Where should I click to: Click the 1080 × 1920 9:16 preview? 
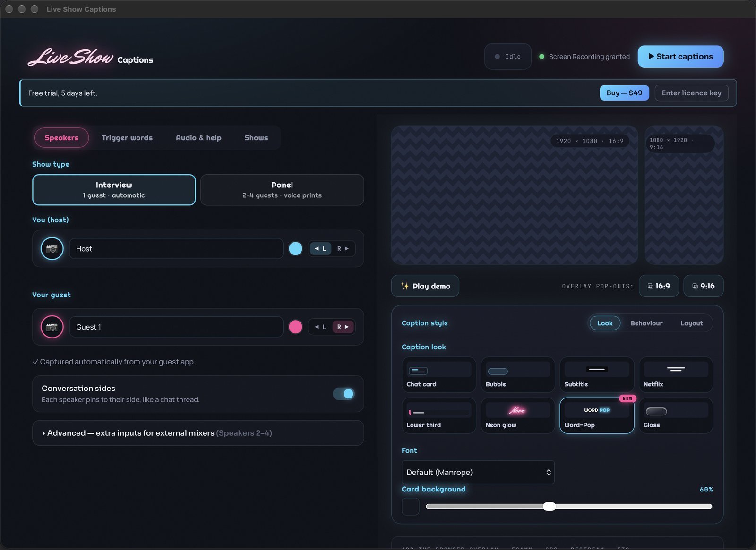[684, 195]
